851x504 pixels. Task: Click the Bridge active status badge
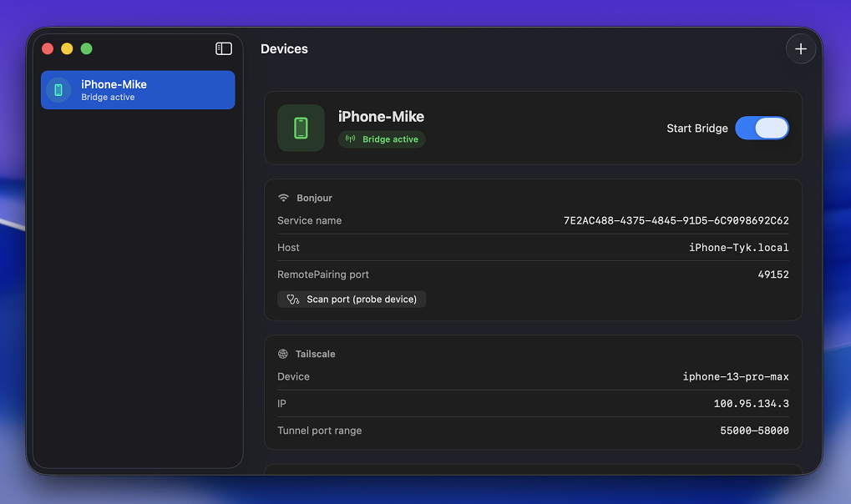[382, 139]
